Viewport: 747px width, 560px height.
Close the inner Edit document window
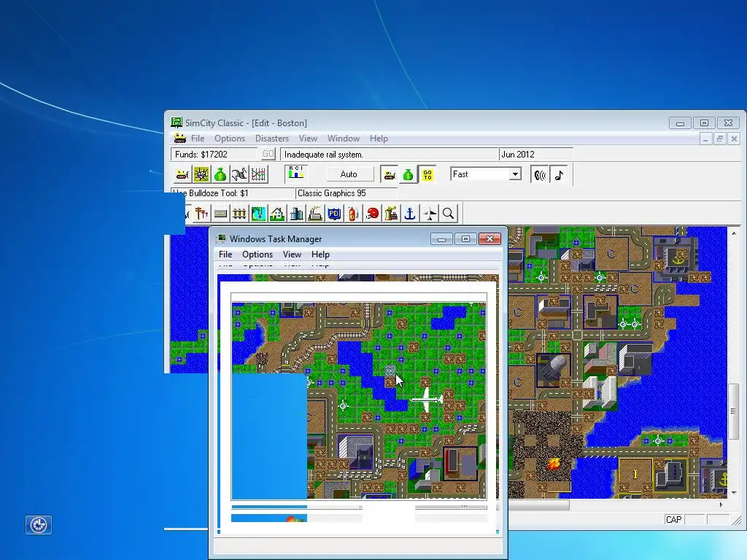pyautogui.click(x=734, y=139)
